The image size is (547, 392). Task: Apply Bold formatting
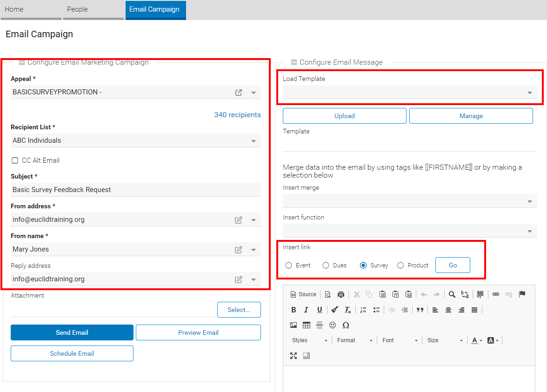pos(294,310)
